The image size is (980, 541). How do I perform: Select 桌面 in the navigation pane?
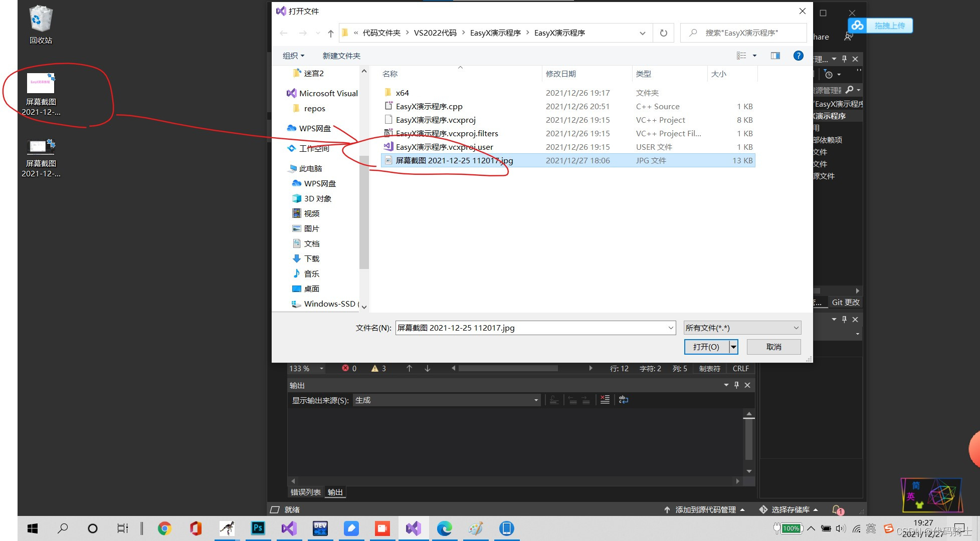coord(311,289)
